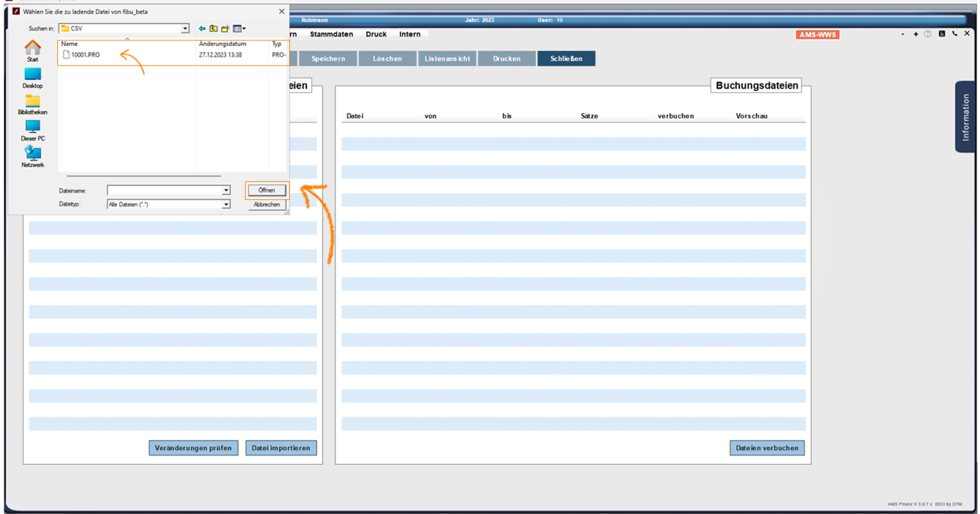
Task: Open Dieser PC in places sidebar
Action: coord(32,130)
